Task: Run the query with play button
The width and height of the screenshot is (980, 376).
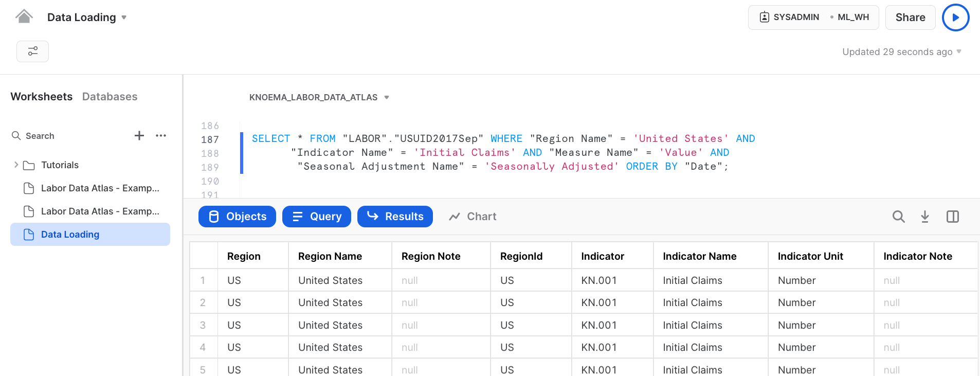Action: point(955,17)
